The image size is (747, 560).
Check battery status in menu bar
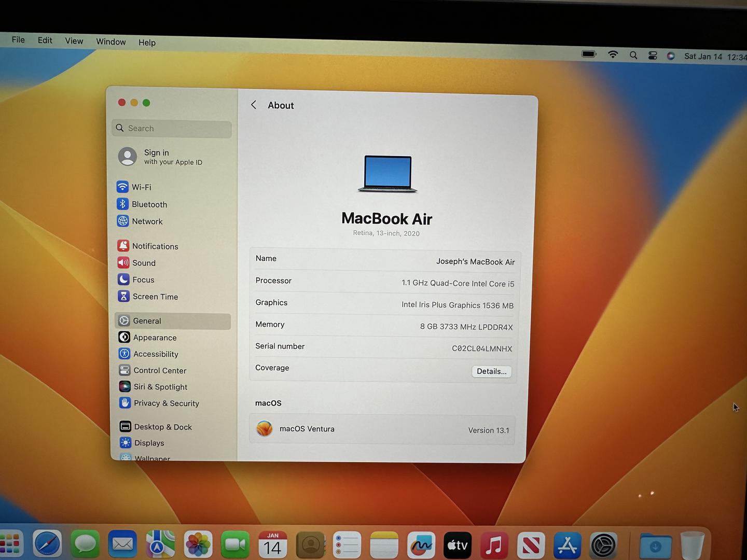[x=589, y=53]
